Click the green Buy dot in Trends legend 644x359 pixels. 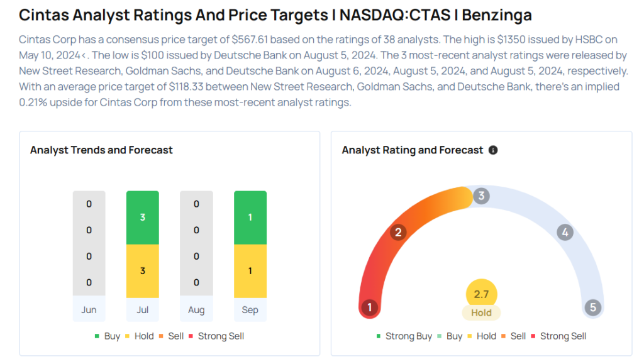point(97,336)
